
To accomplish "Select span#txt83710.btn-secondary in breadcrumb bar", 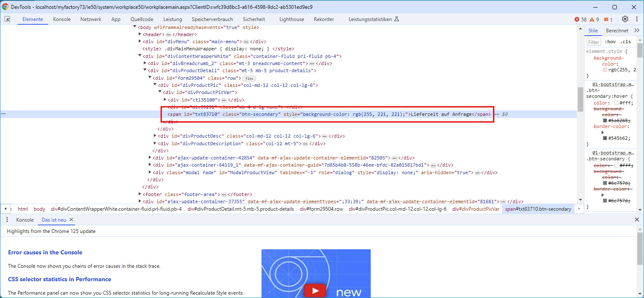I will pyautogui.click(x=538, y=209).
